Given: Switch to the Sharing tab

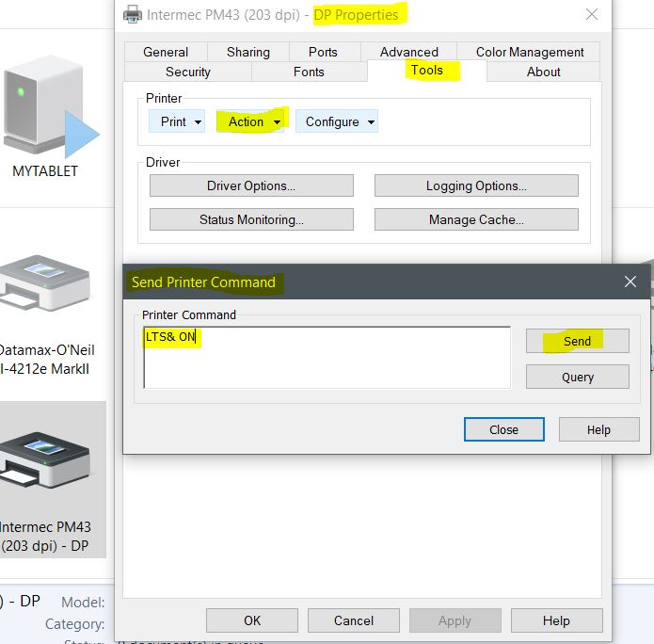Looking at the screenshot, I should click(x=248, y=52).
